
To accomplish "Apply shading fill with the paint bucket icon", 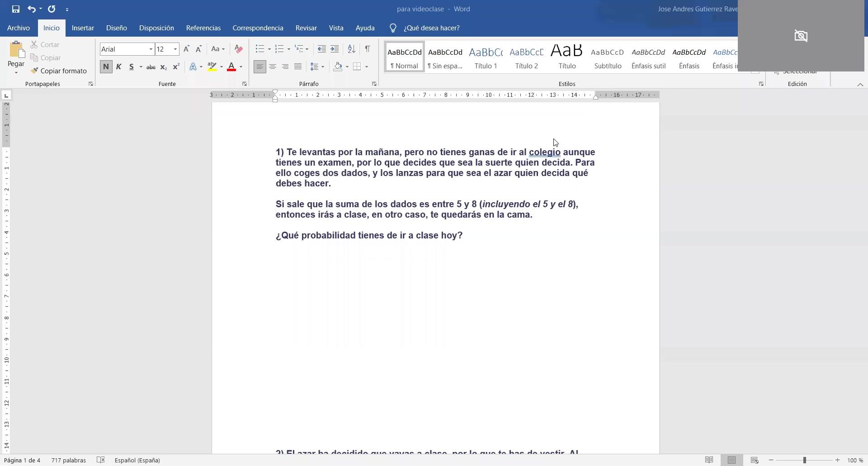I will (338, 67).
